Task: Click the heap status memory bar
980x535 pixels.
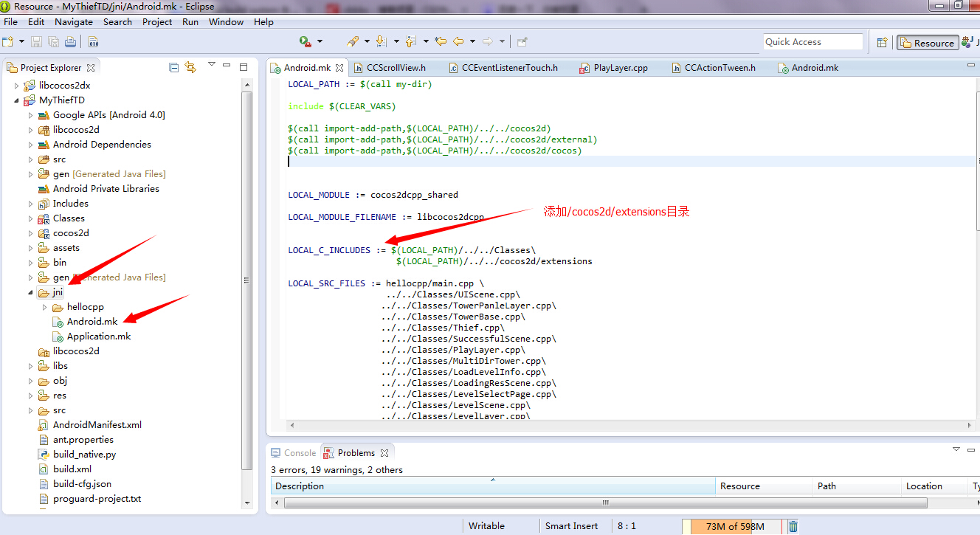Action: click(732, 526)
